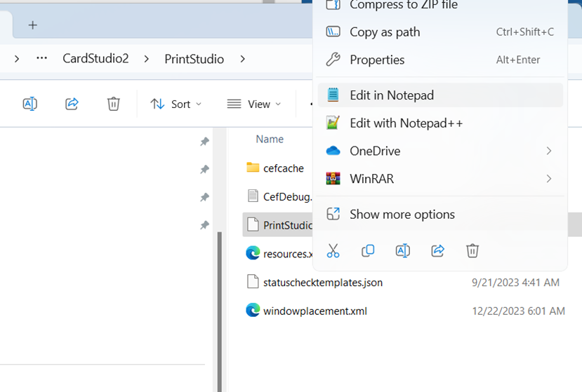Select the PrintStudio file row
Screen dimensions: 582x392
click(277, 224)
